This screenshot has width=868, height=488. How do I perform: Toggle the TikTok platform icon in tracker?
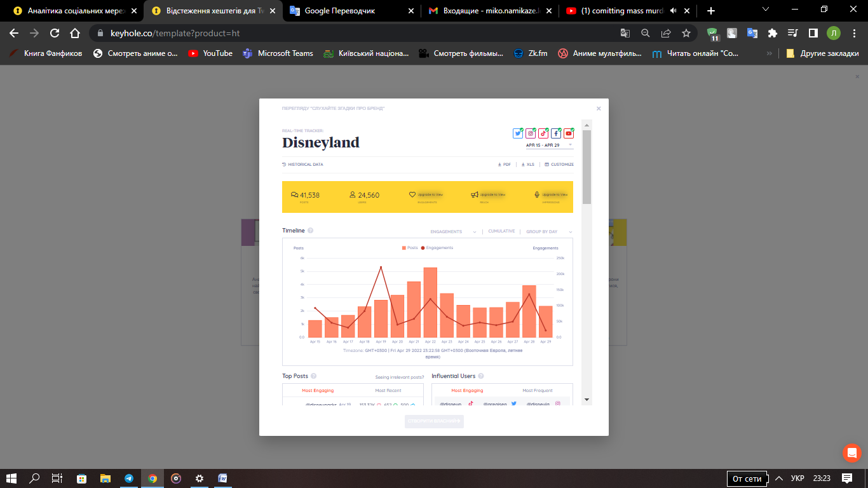click(x=543, y=133)
